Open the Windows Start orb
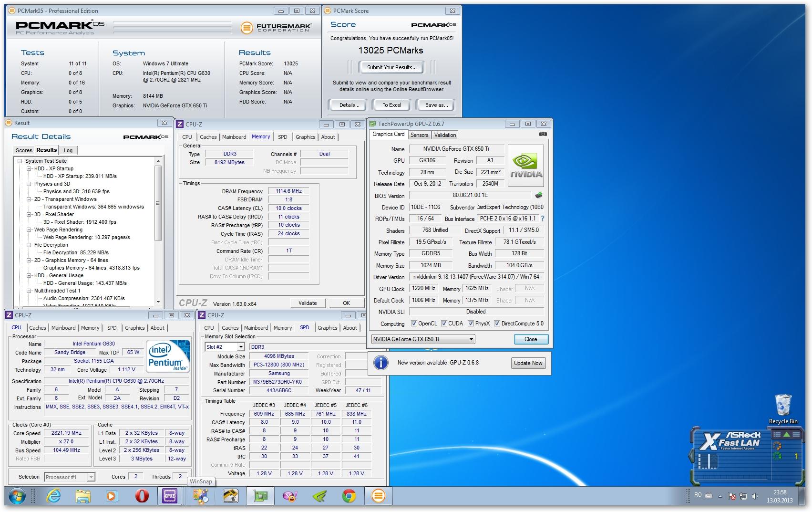812x512 pixels. (x=17, y=496)
